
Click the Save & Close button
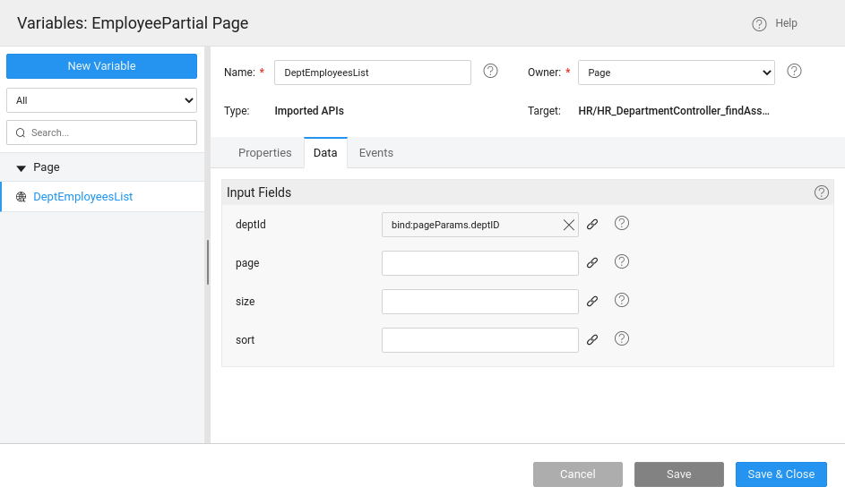(780, 474)
